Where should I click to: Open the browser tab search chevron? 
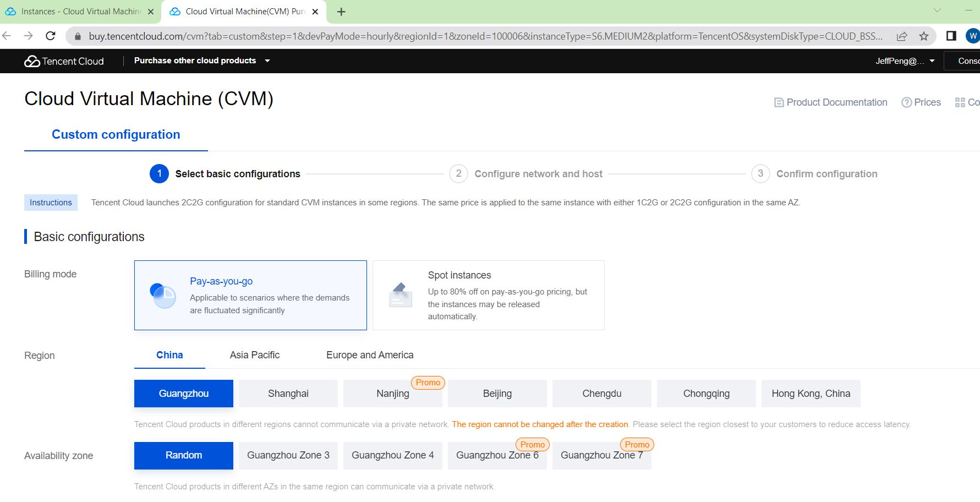937,10
